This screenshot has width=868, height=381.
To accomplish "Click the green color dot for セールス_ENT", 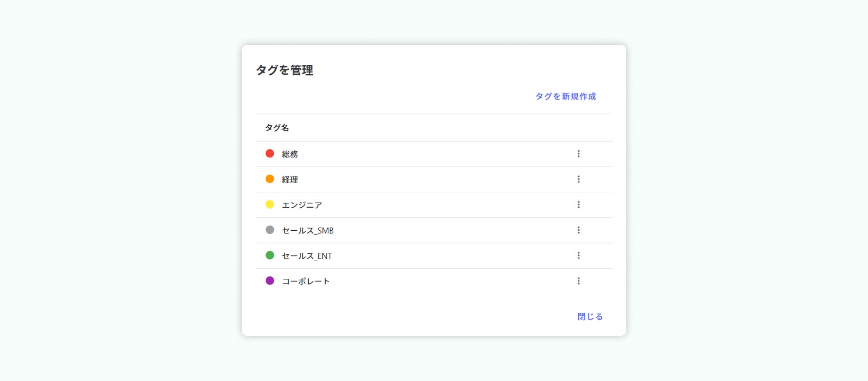I will coord(270,255).
